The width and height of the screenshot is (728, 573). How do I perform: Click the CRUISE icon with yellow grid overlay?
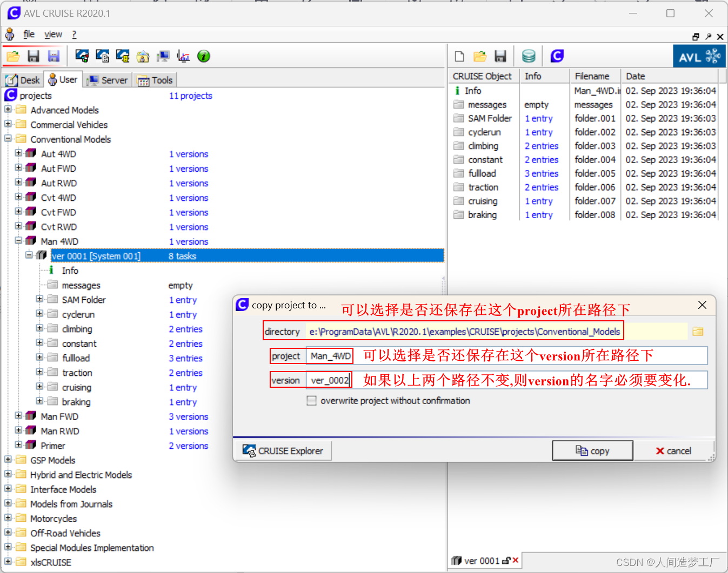coord(123,56)
